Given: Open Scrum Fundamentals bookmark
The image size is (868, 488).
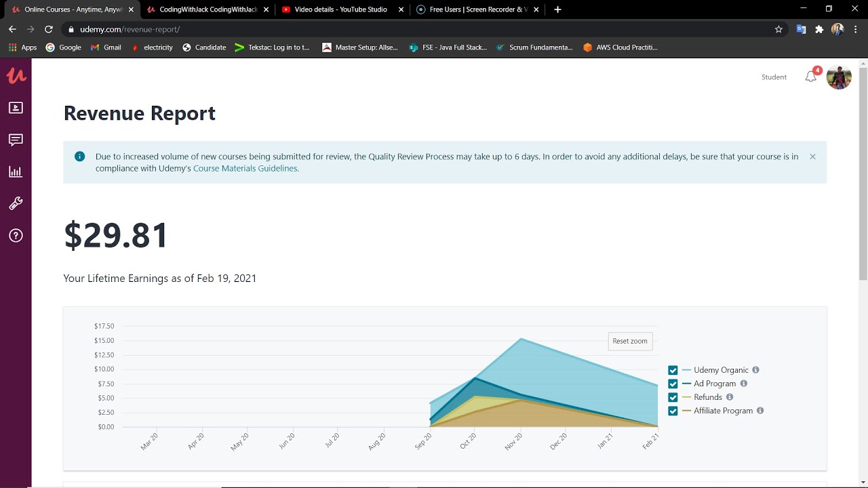Looking at the screenshot, I should [x=534, y=47].
